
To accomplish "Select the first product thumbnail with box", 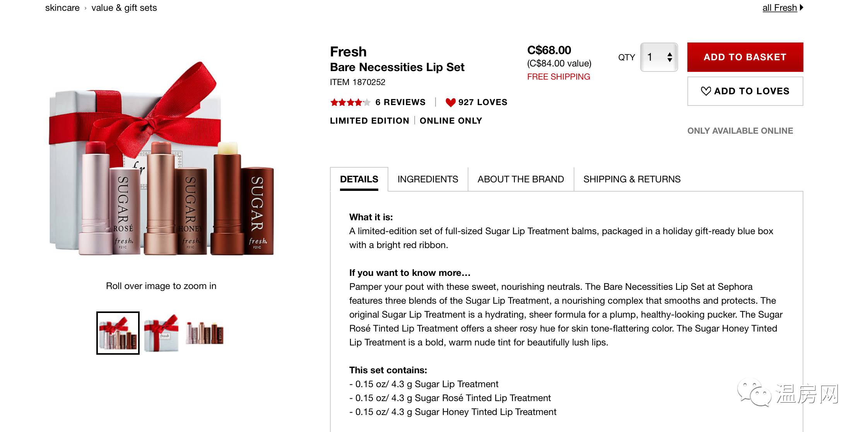I will coord(118,333).
